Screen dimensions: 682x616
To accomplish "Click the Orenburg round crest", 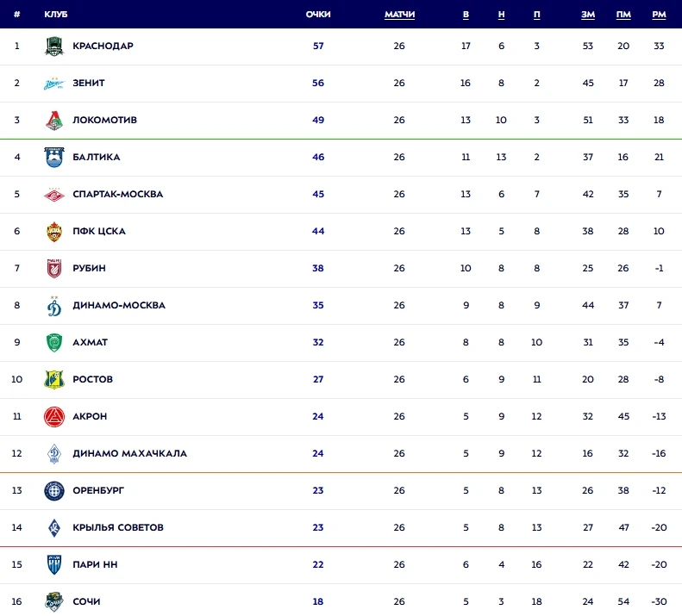I will coord(54,491).
